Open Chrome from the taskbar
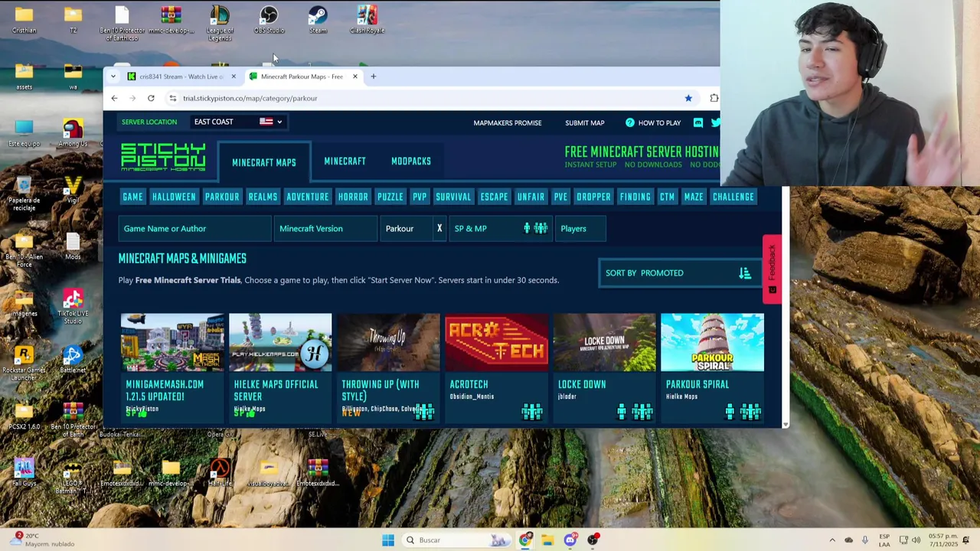 525,540
